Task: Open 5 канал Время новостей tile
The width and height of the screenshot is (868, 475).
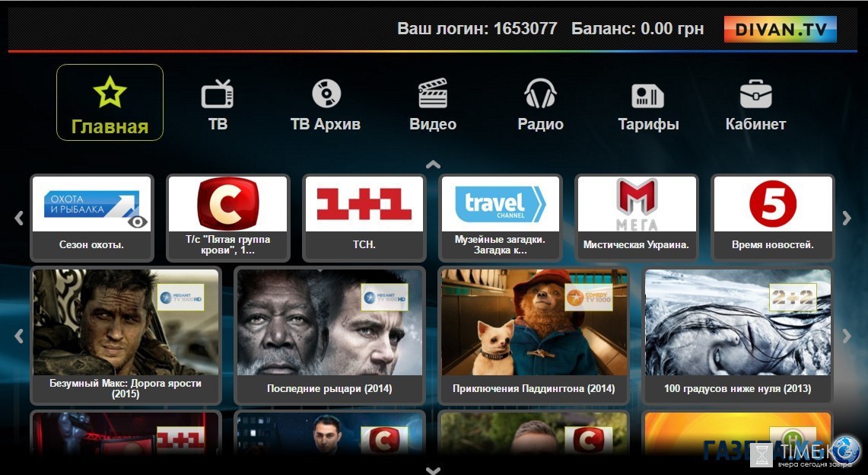Action: (x=772, y=218)
